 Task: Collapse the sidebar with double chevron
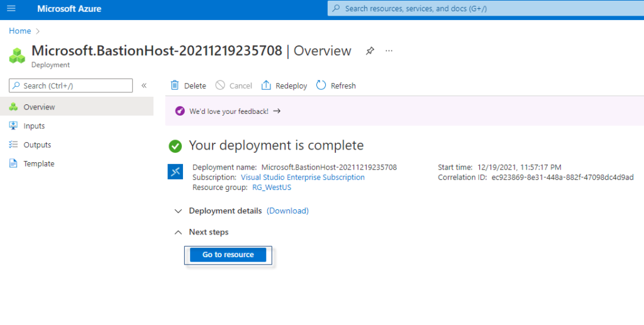pyautogui.click(x=144, y=85)
